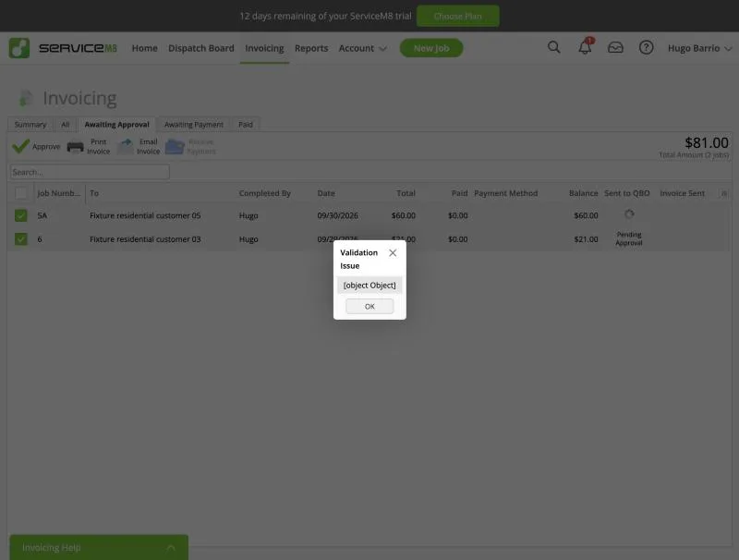739x560 pixels.
Task: Click the Receive Payment wallet icon
Action: pos(175,147)
